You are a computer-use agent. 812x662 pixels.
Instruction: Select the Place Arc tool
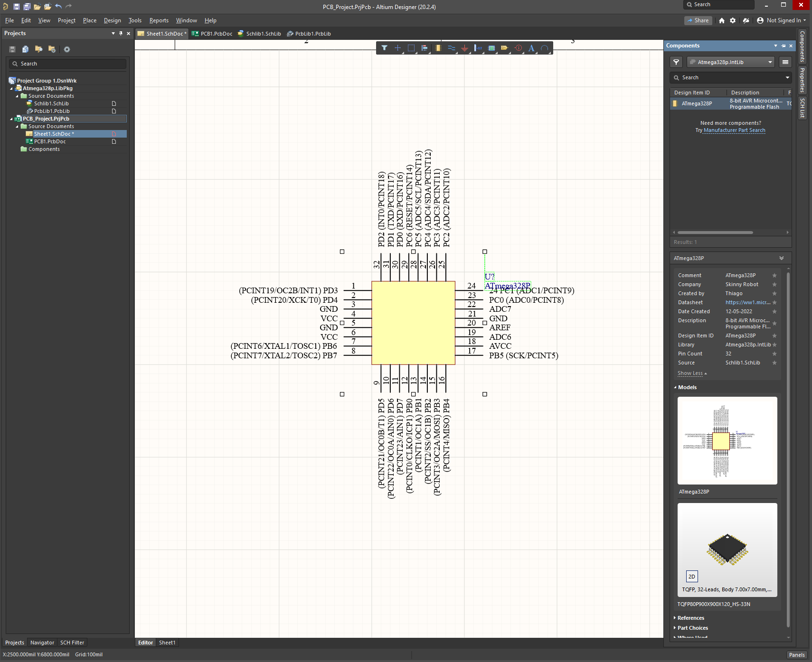545,48
